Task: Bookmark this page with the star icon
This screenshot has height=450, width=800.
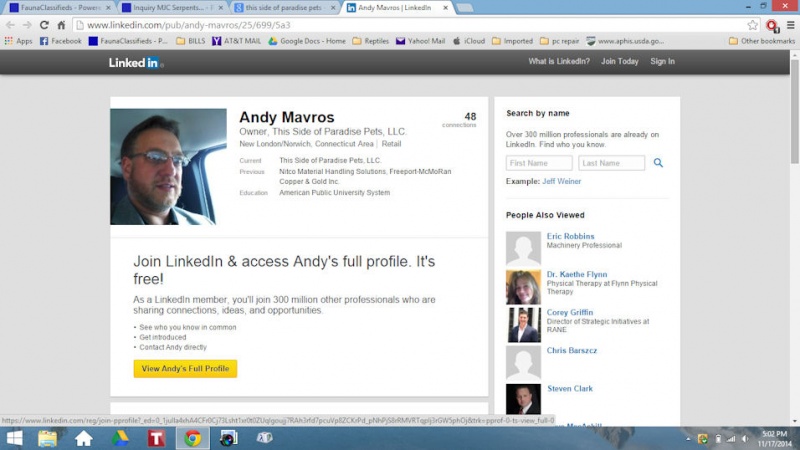Action: click(x=753, y=25)
